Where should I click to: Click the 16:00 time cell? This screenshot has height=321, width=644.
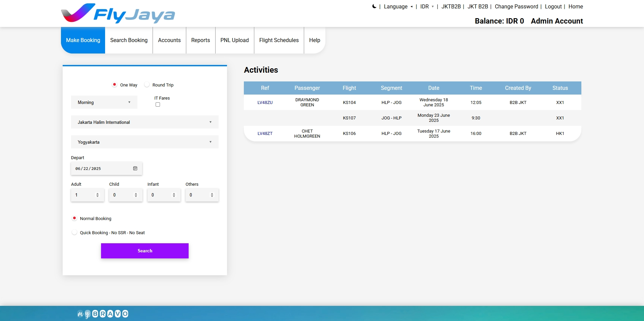click(476, 134)
